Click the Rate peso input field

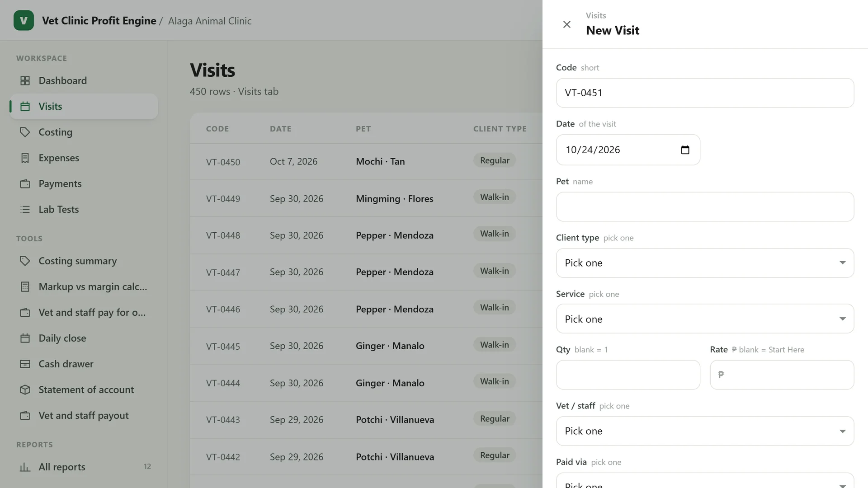[x=782, y=375]
